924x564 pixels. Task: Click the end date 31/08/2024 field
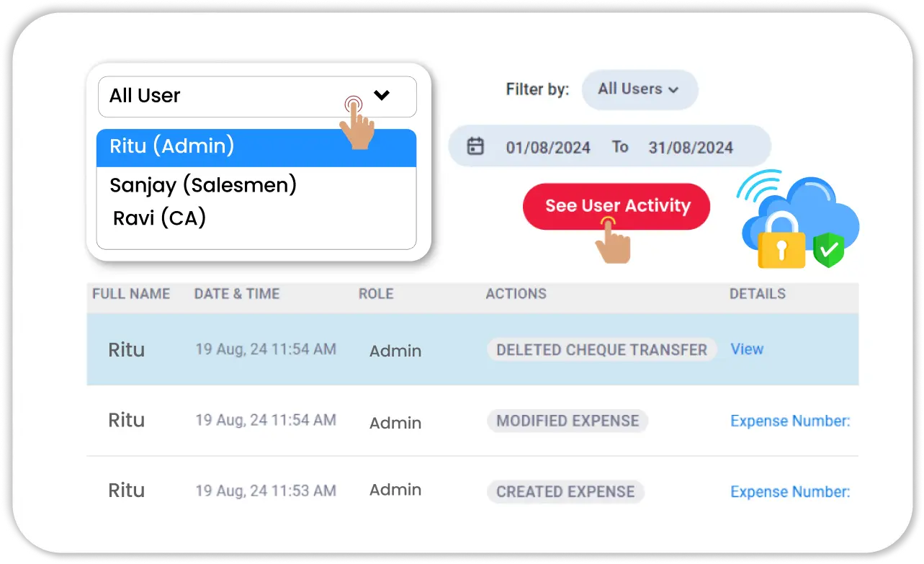point(691,148)
